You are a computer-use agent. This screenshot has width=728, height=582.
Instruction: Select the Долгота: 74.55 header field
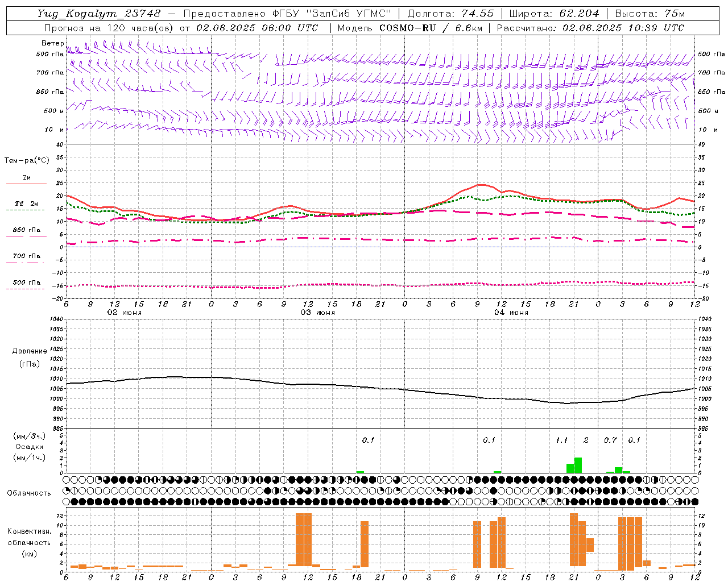pos(450,14)
